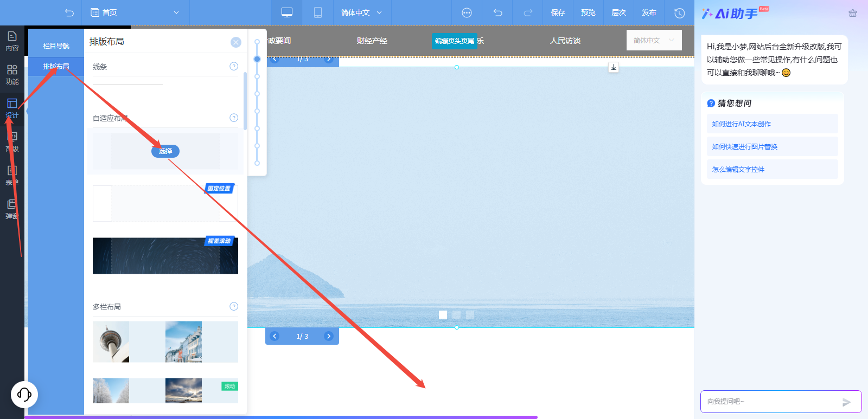The height and width of the screenshot is (419, 868).
Task: Click the 预览 preview button
Action: point(589,12)
